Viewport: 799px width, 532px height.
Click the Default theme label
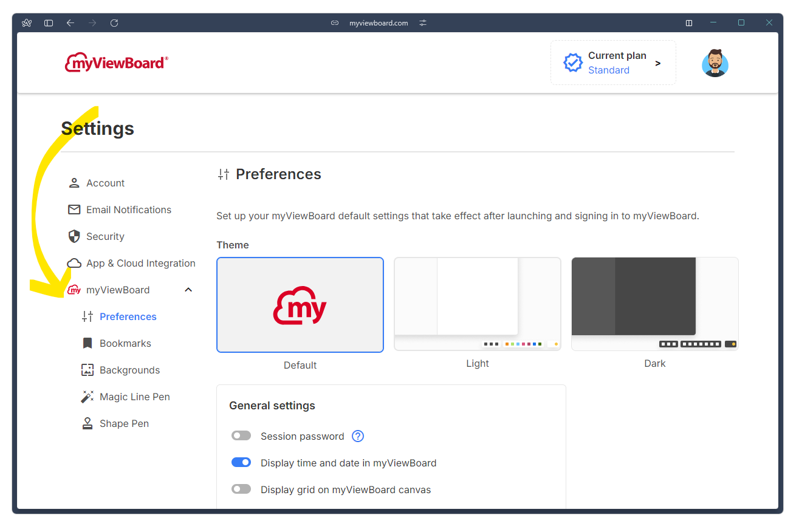click(300, 366)
